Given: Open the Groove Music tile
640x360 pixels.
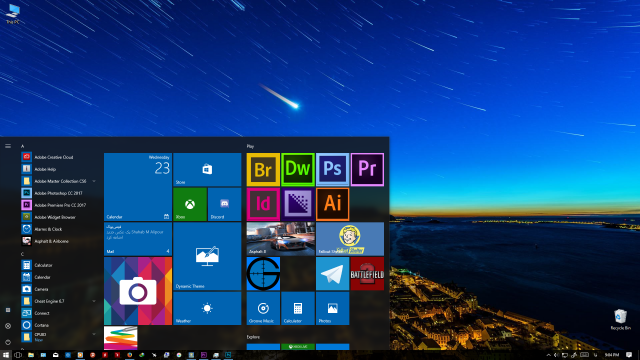Looking at the screenshot, I should coord(263,308).
